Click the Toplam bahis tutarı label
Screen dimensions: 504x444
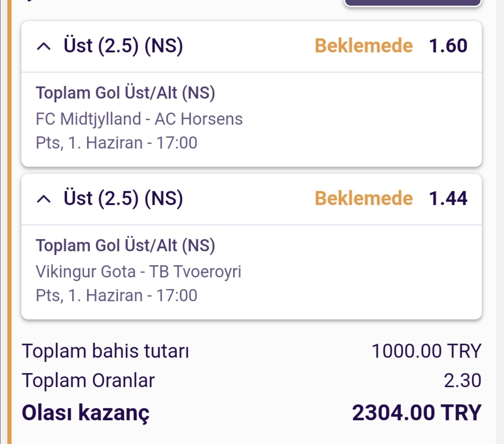tap(105, 351)
